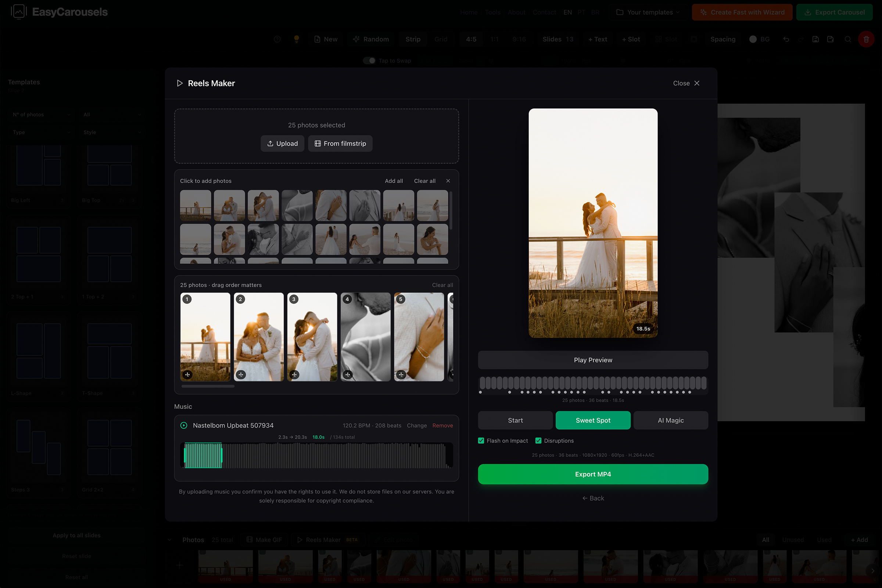Grab move handle on ordered photo 1
Image resolution: width=882 pixels, height=588 pixels.
[x=187, y=374]
